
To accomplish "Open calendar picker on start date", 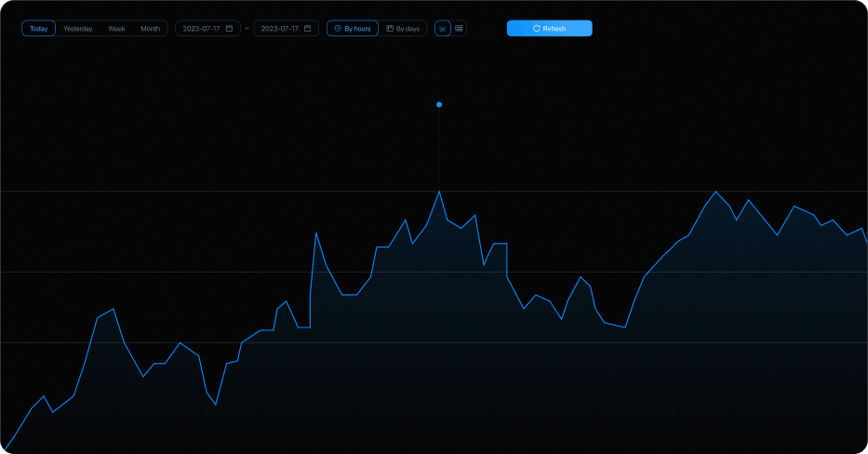I will click(x=229, y=29).
